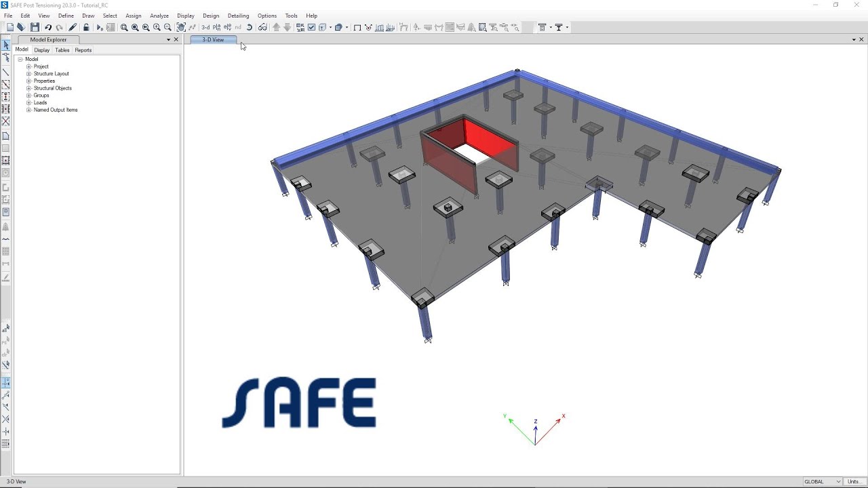Open the Assign menu

point(134,16)
